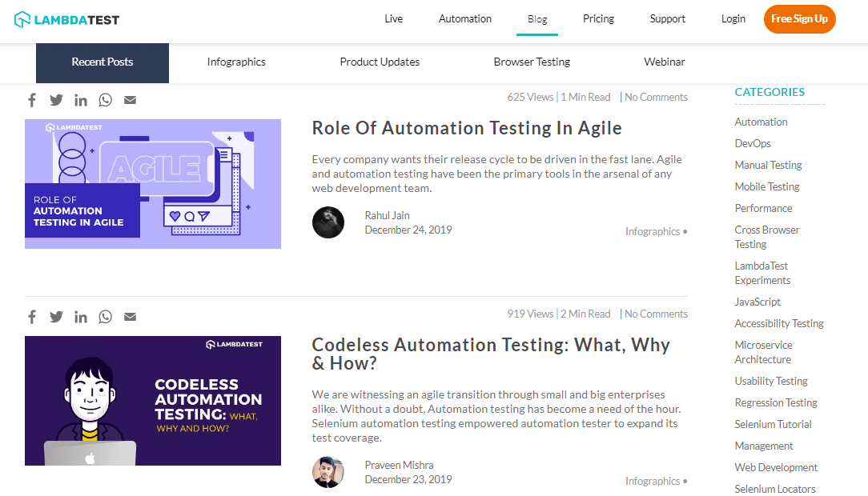This screenshot has width=868, height=496.
Task: Open the Selenium Tutorial category
Action: click(772, 424)
